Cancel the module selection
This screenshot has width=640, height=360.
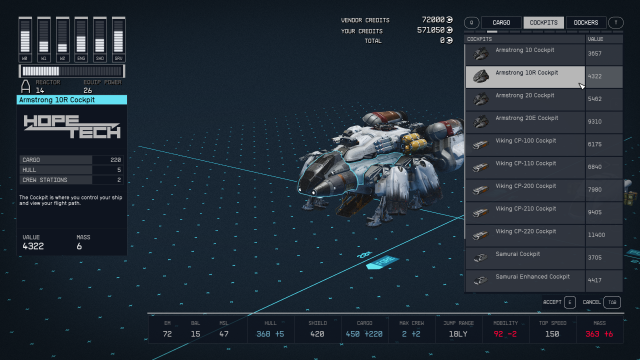(601, 302)
